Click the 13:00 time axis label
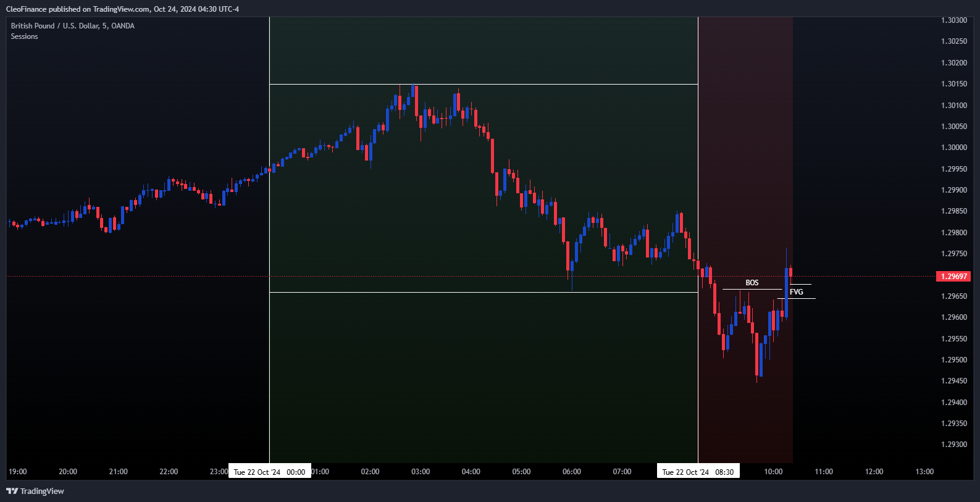 (x=924, y=472)
